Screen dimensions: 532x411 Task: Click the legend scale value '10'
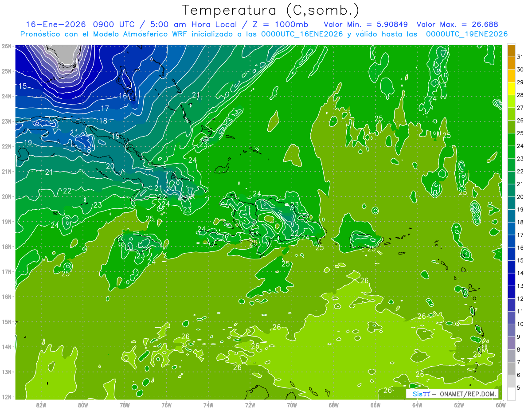[x=520, y=324]
